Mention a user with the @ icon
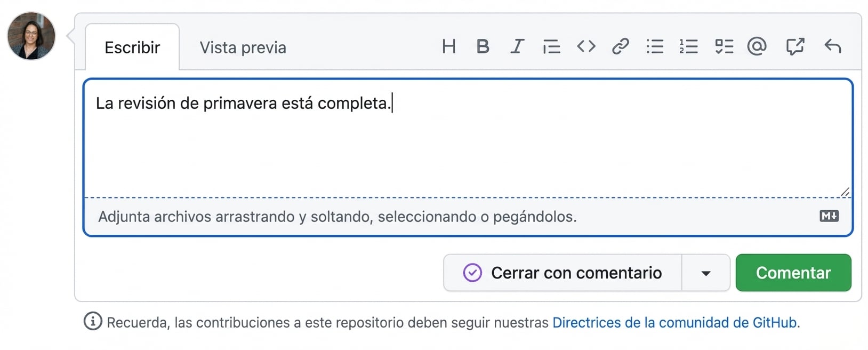 click(757, 47)
